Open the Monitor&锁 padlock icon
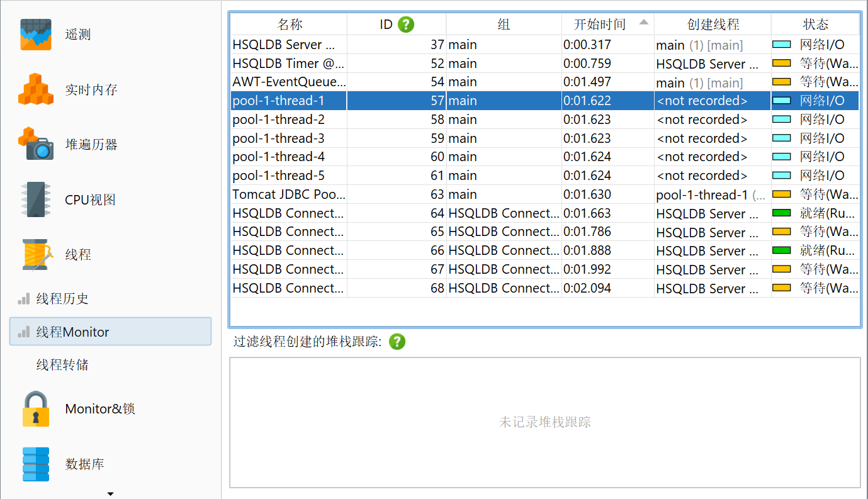 point(35,409)
